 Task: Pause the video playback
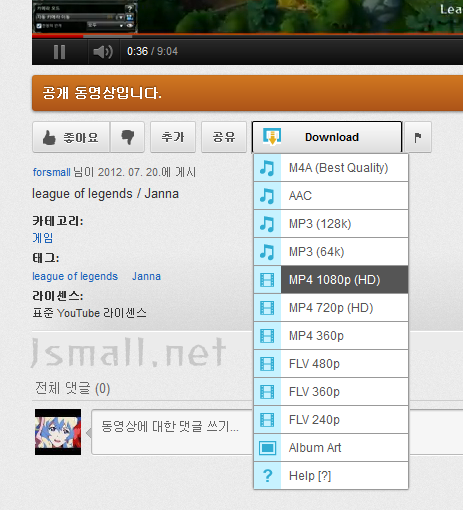[x=60, y=52]
